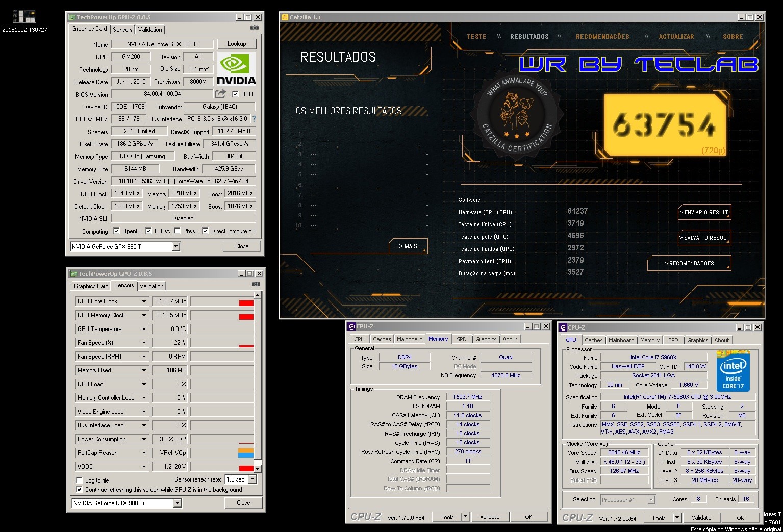Image resolution: width=783 pixels, height=532 pixels.
Task: Click the Catzilla 1.4 title bar icon
Action: (x=285, y=17)
